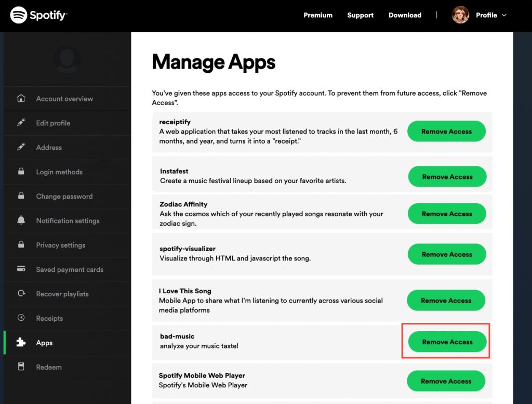Image resolution: width=532 pixels, height=404 pixels.
Task: Open the profile avatar picture
Action: tap(460, 15)
